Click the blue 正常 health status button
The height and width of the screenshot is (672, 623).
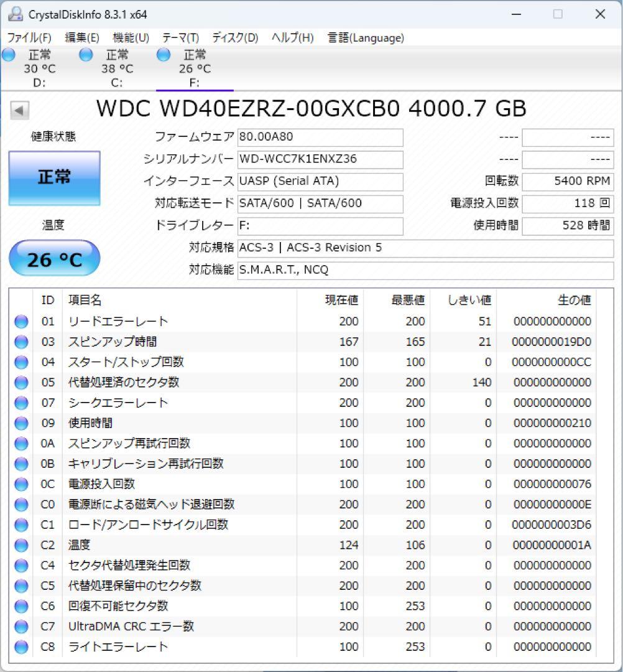point(54,178)
